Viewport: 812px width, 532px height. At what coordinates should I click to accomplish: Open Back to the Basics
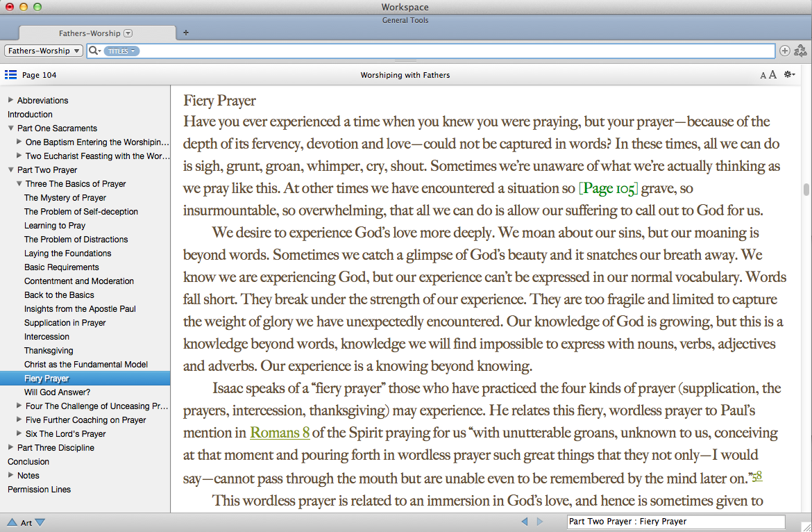point(59,294)
